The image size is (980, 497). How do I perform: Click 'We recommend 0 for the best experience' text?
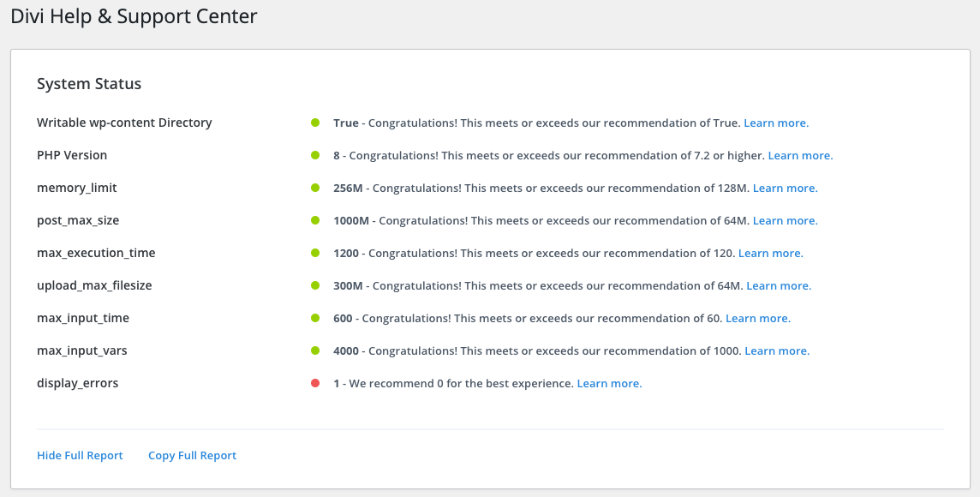[461, 383]
